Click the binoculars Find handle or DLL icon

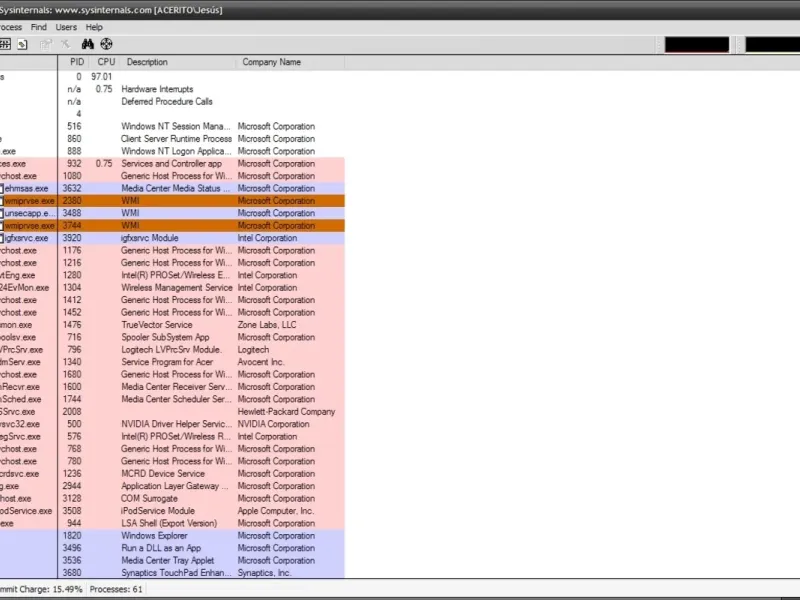point(88,44)
